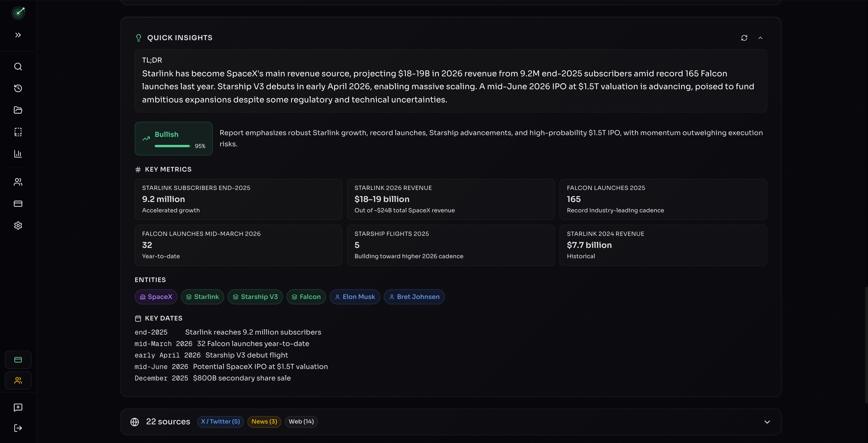This screenshot has width=868, height=443.
Task: Open the folder panel in the sidebar
Action: point(18,110)
